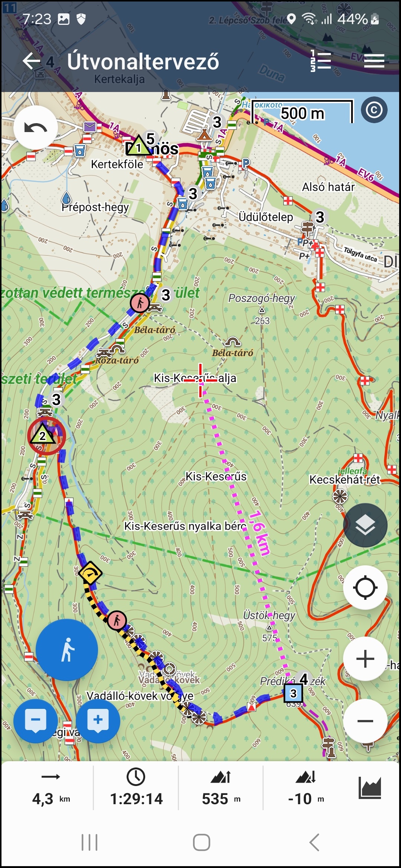The height and width of the screenshot is (868, 401).
Task: Tap square waypoint 3 at Prédikálószék
Action: click(x=293, y=693)
